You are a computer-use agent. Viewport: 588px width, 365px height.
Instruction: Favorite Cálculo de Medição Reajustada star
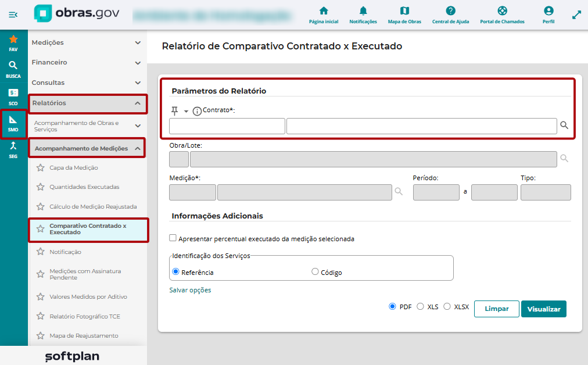coord(41,206)
